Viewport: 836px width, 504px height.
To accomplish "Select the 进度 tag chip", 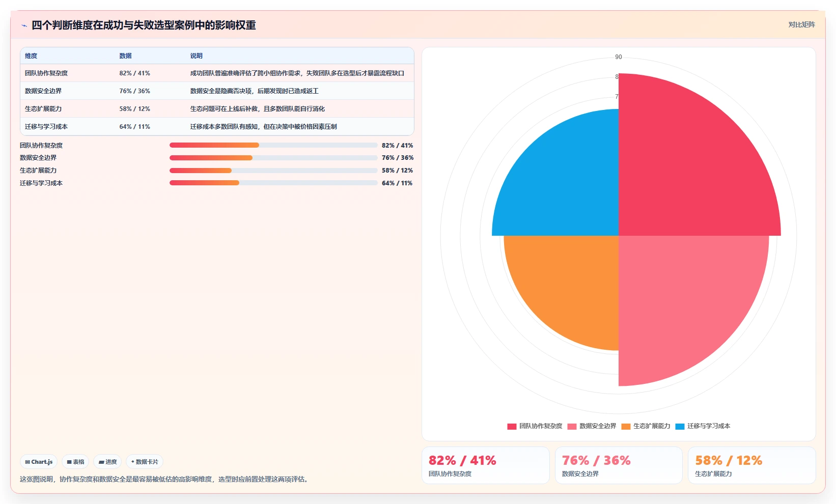I will pyautogui.click(x=107, y=462).
